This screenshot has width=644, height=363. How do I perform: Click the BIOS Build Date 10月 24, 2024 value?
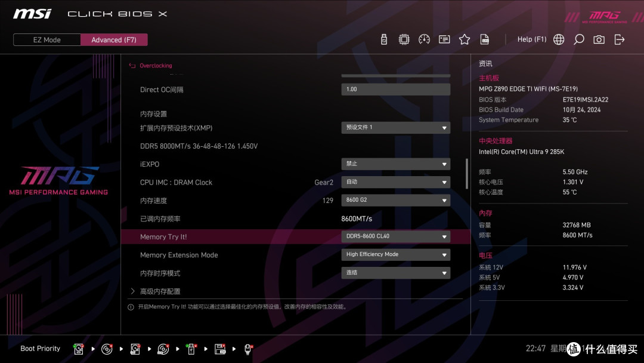(581, 110)
